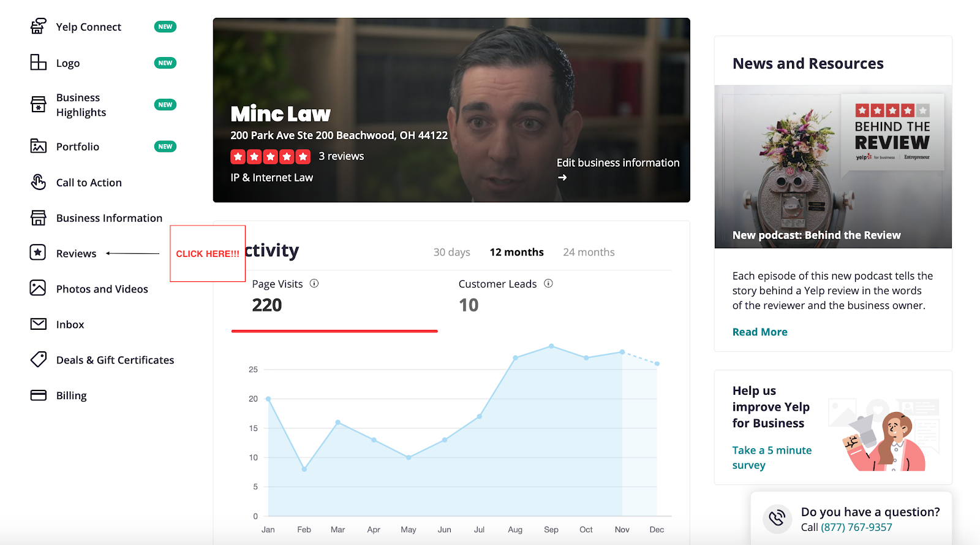
Task: Click the phone icon in question box
Action: point(777,518)
